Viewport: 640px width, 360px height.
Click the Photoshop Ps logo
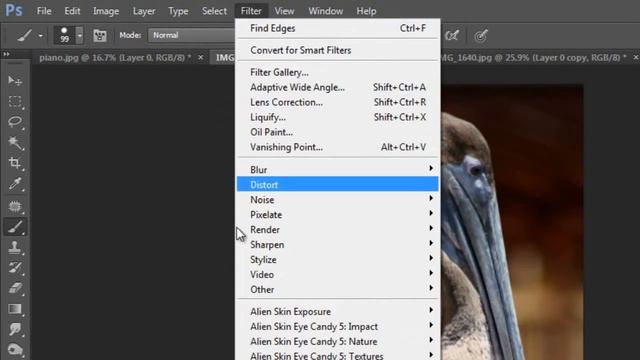click(13, 11)
